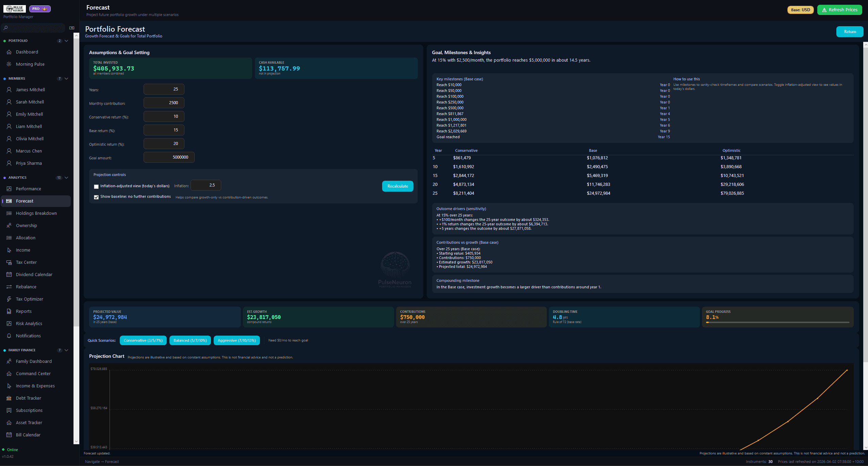Open the Performance menu item
Screen dimensions: 868x466
pos(29,189)
